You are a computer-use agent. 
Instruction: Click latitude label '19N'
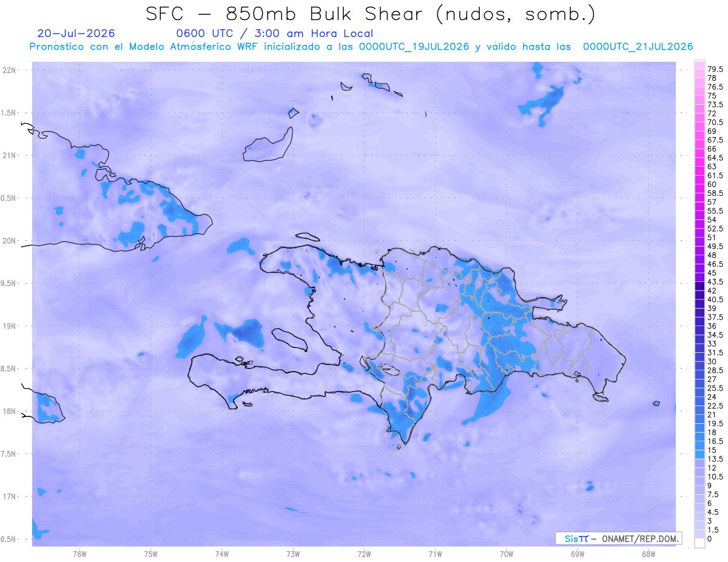(x=10, y=326)
